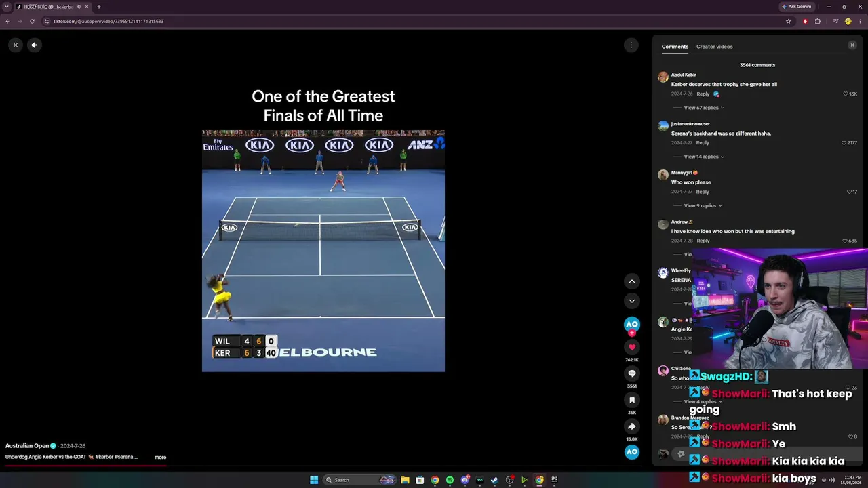This screenshot has height=488, width=868.
Task: Open the Chrome profile avatar
Action: (848, 21)
